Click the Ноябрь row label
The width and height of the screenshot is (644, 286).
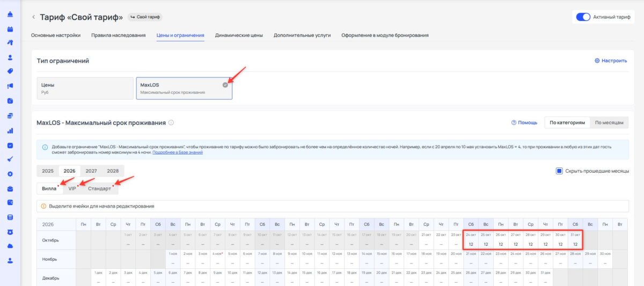56,258
